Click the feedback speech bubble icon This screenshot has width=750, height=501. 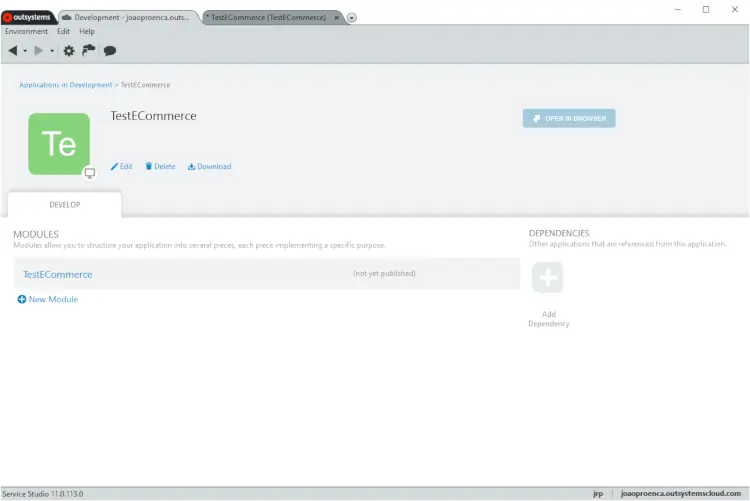click(110, 51)
